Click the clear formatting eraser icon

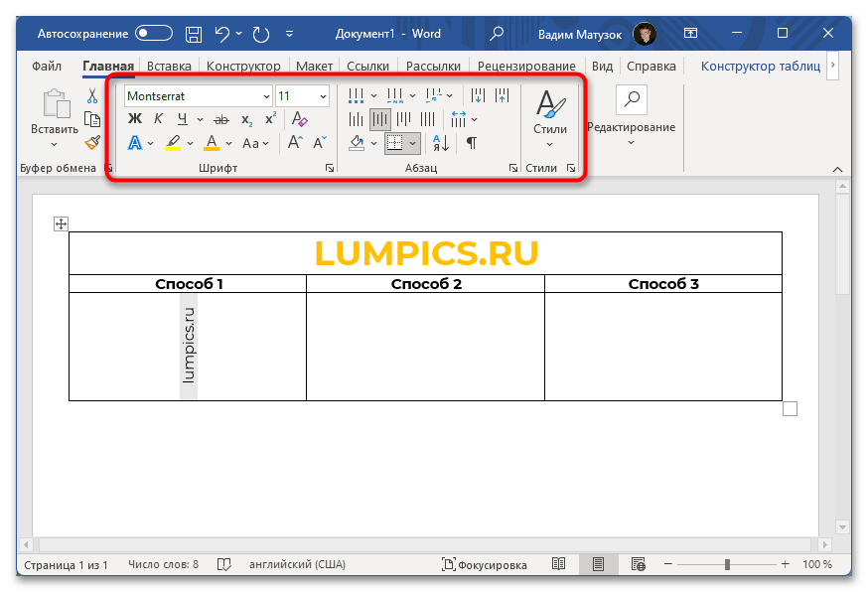point(299,119)
